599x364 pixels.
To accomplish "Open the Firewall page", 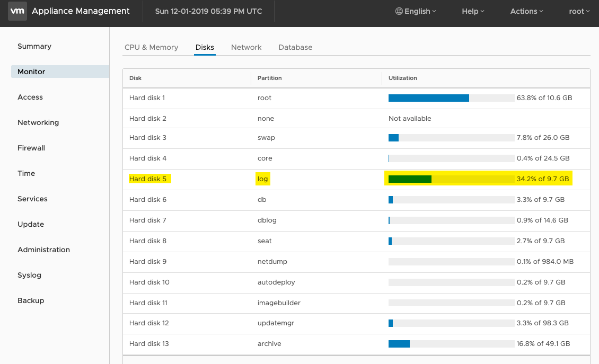I will coord(31,148).
